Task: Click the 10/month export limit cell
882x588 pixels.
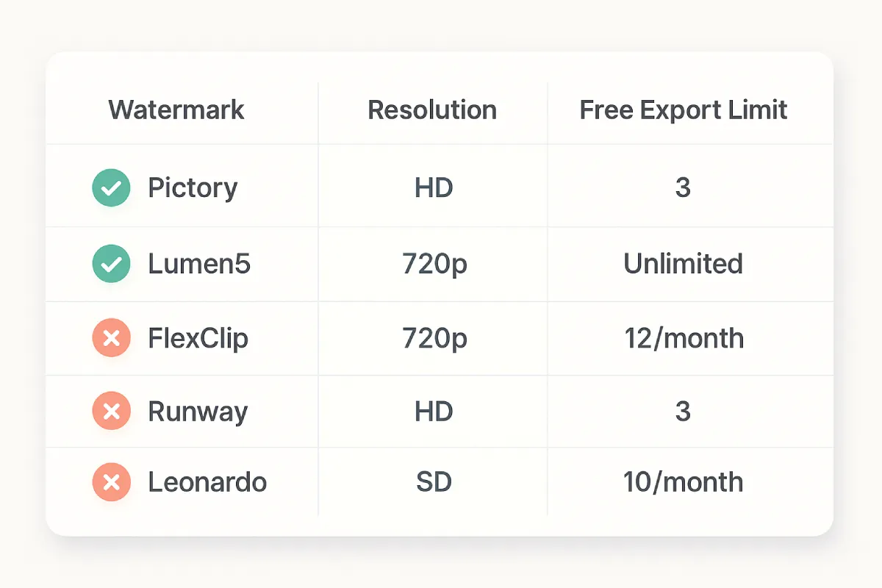Action: pos(684,482)
